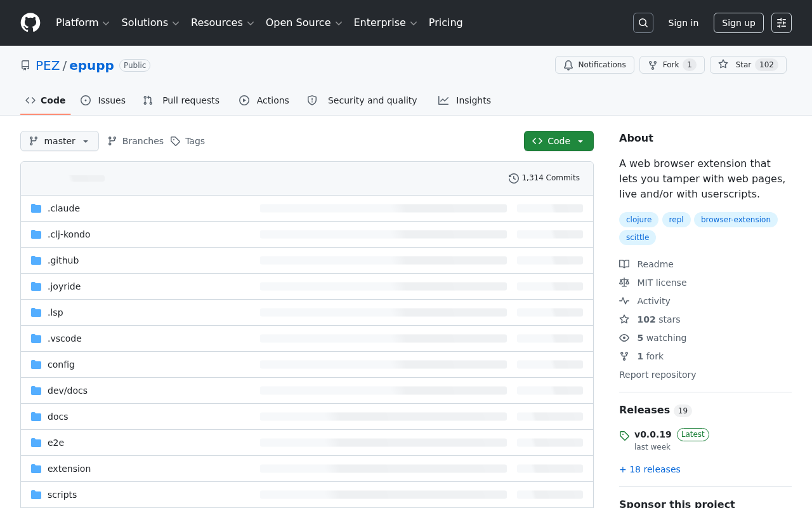Expand the Enterprise menu

click(x=385, y=23)
